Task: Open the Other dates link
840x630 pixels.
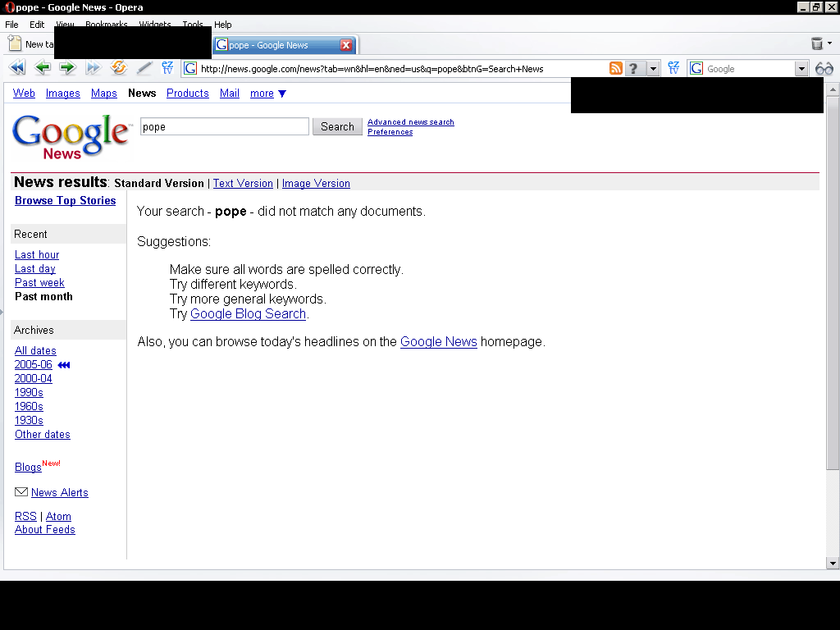Action: point(43,434)
